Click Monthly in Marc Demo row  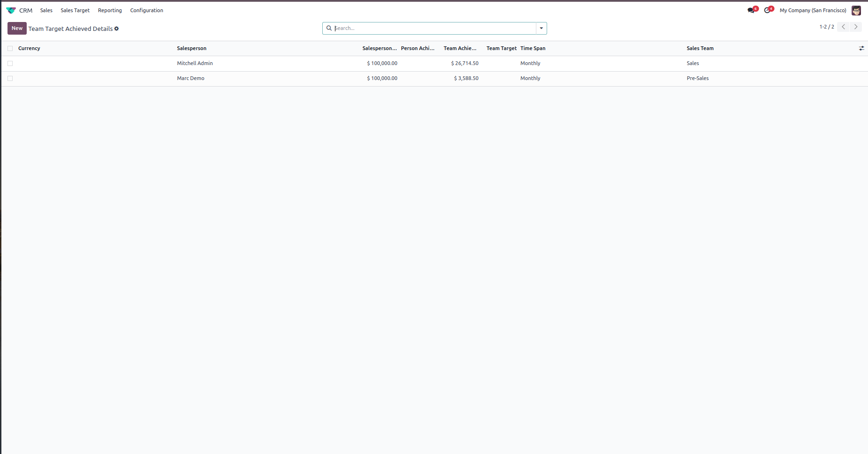pyautogui.click(x=530, y=78)
